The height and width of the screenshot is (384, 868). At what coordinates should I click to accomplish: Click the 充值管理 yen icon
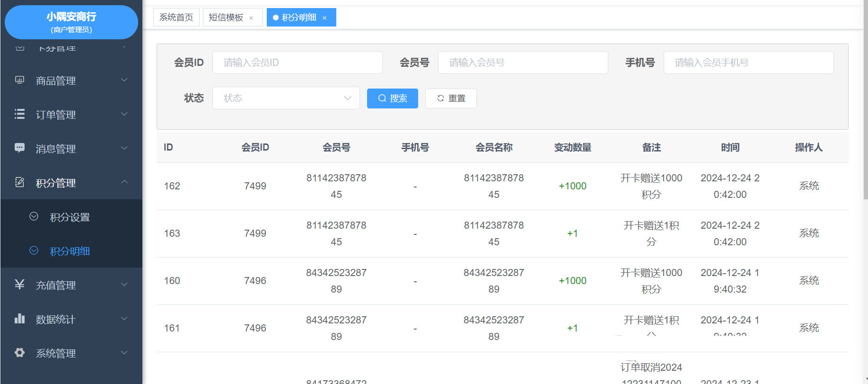19,285
